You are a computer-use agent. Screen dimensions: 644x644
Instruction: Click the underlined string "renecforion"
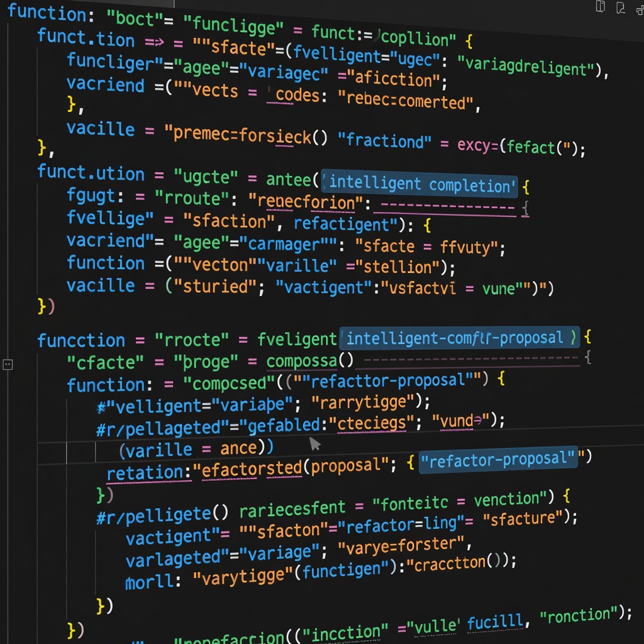coord(306,202)
